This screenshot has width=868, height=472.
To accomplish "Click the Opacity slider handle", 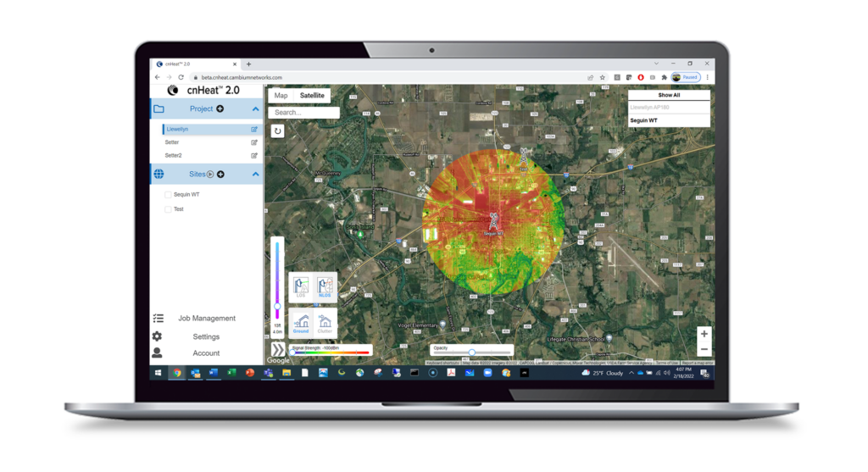I will pyautogui.click(x=471, y=353).
